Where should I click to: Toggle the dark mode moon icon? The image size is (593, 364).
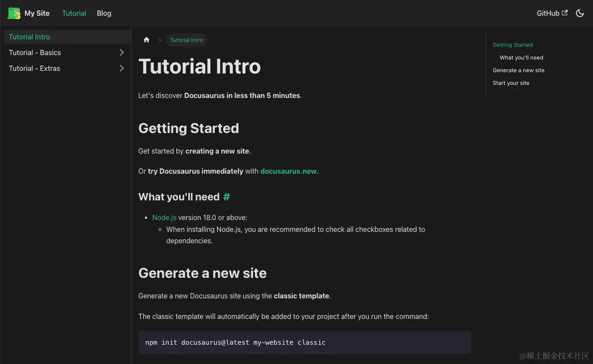pyautogui.click(x=580, y=13)
